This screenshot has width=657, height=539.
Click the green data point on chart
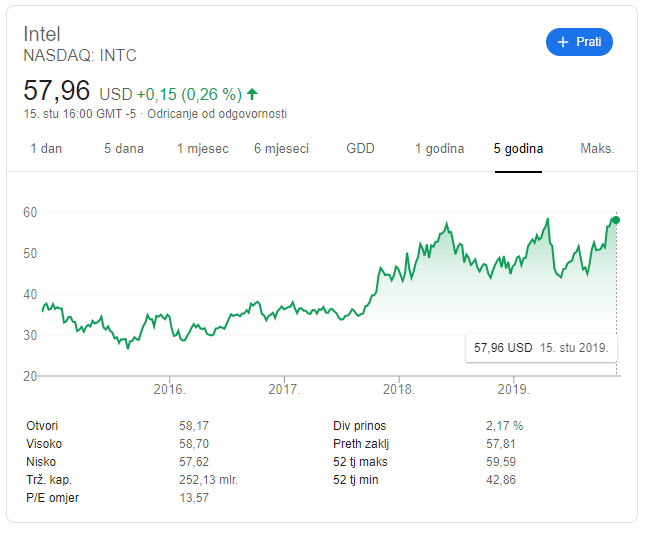(616, 220)
